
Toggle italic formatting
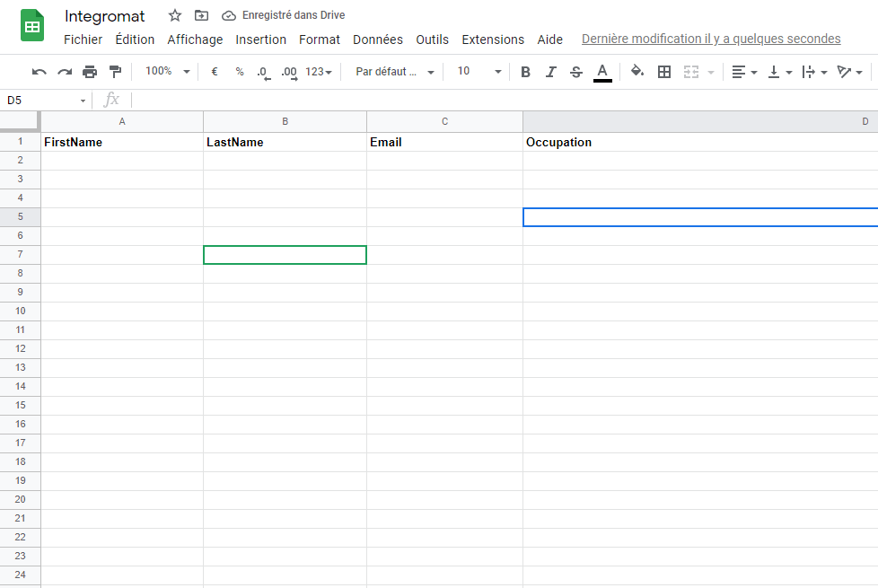(x=551, y=72)
